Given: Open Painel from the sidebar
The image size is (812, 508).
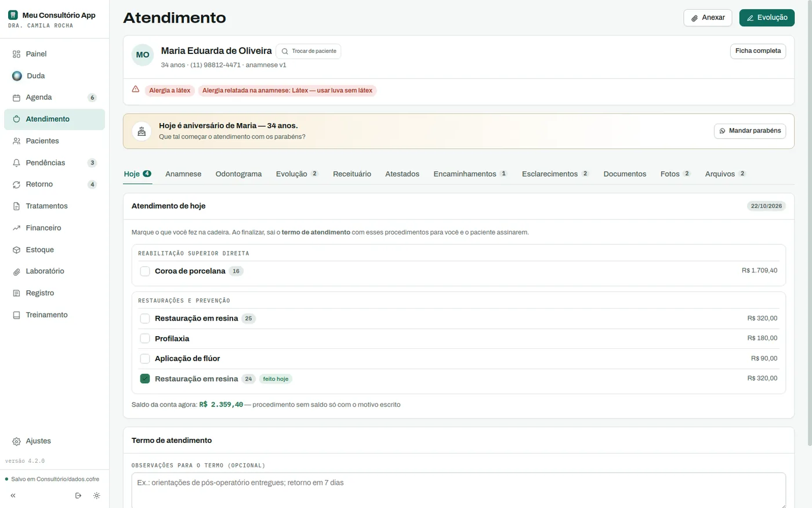Looking at the screenshot, I should [x=55, y=54].
